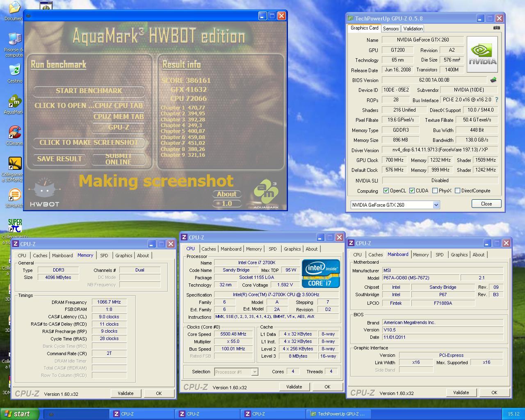This screenshot has height=420, width=525.
Task: Click SCORE 386161 in Result info
Action: (186, 80)
